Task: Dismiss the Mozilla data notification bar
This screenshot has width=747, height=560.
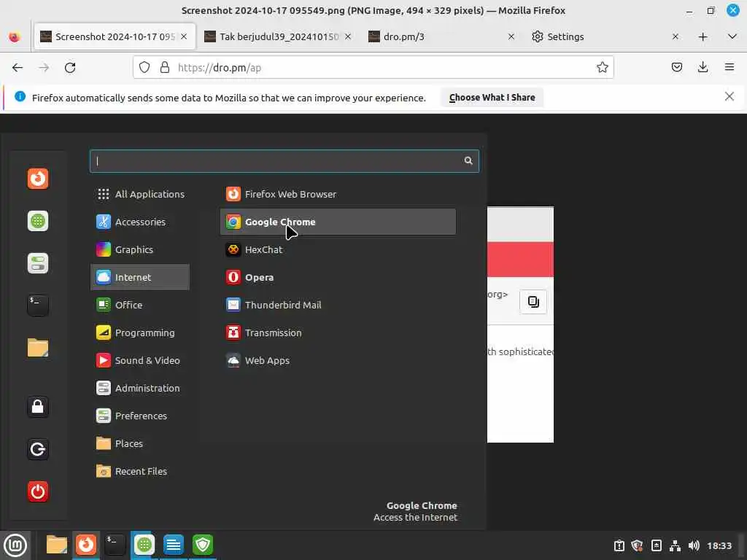Action: point(729,97)
